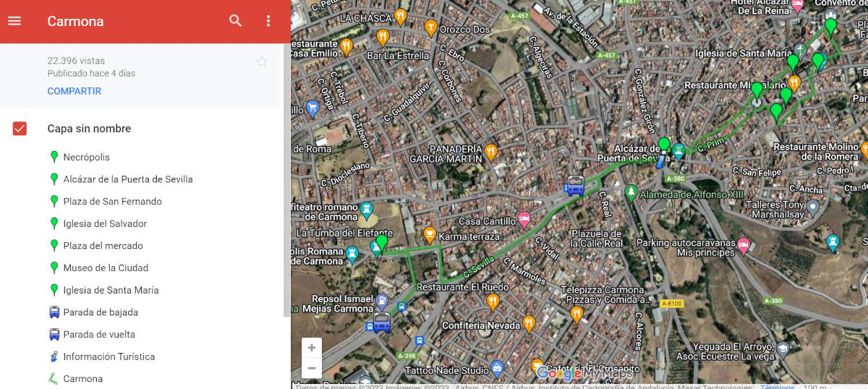Click the Yeguada El Arroyo marker
868x389 pixels.
[783, 351]
